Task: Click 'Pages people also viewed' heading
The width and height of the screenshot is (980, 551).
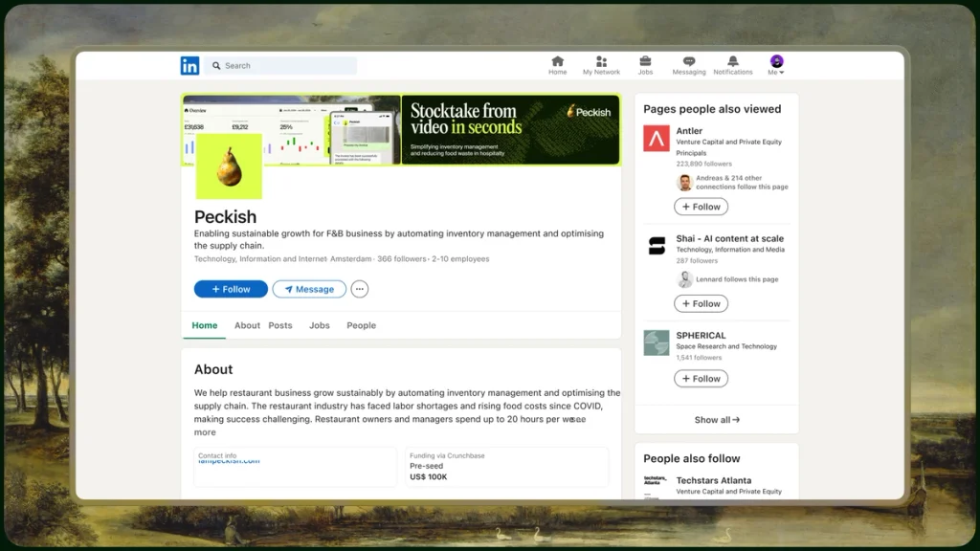Action: 712,109
